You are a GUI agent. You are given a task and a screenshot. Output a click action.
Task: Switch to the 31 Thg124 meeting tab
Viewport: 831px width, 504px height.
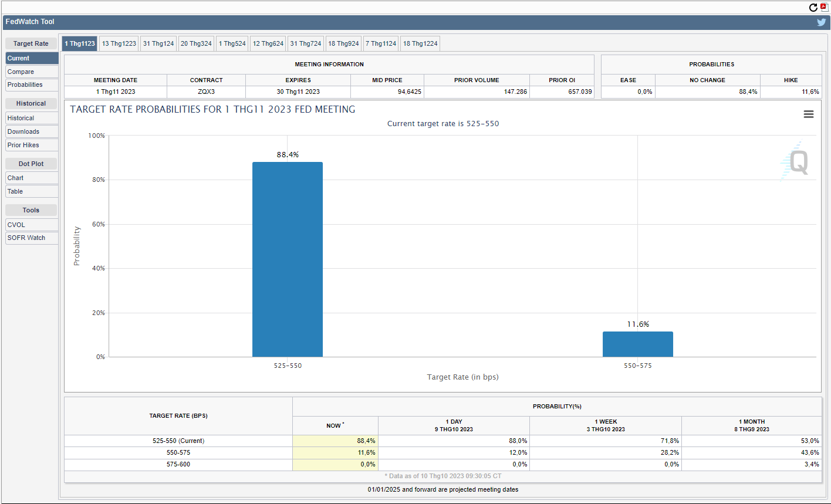coord(158,43)
